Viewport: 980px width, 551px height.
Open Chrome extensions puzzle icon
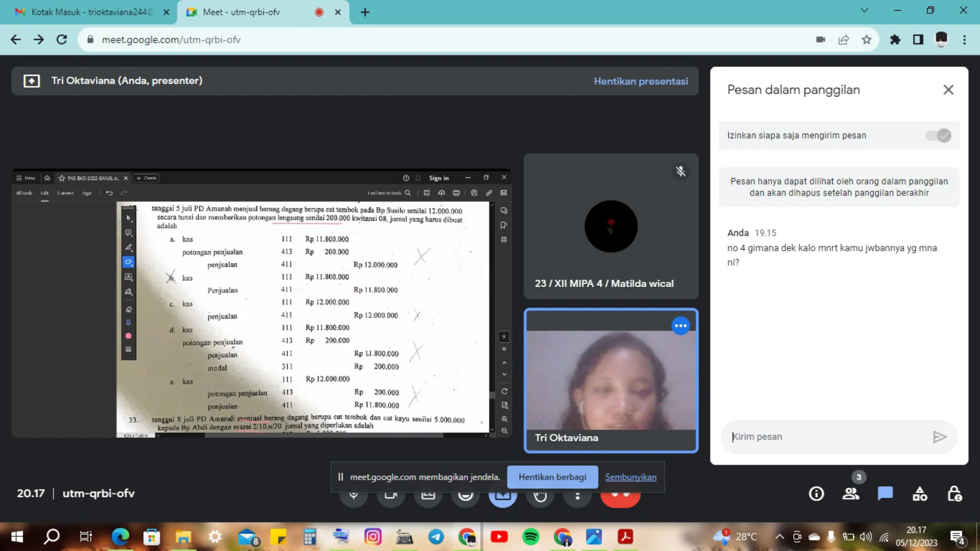pyautogui.click(x=895, y=40)
